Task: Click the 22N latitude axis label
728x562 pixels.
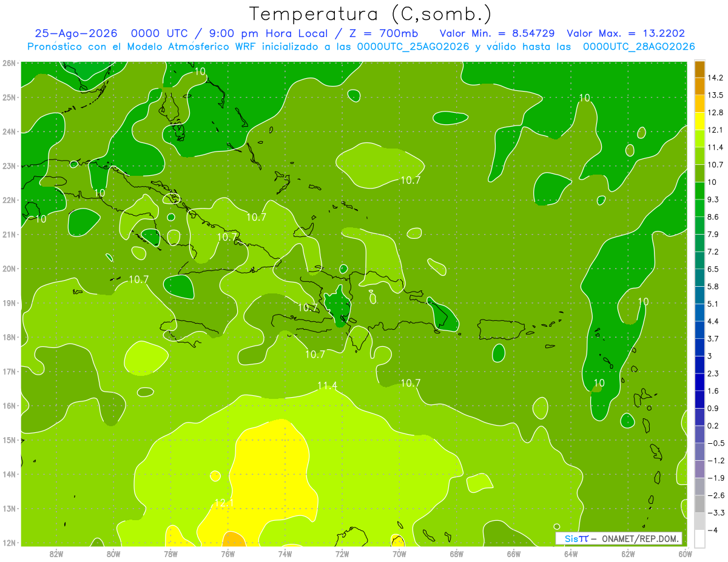Action: [x=9, y=200]
